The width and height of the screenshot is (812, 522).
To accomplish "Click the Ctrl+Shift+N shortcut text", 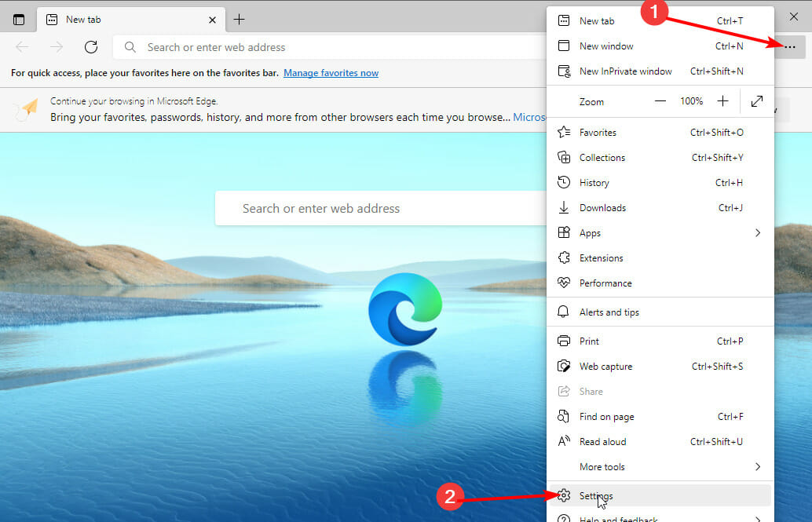I will (717, 71).
